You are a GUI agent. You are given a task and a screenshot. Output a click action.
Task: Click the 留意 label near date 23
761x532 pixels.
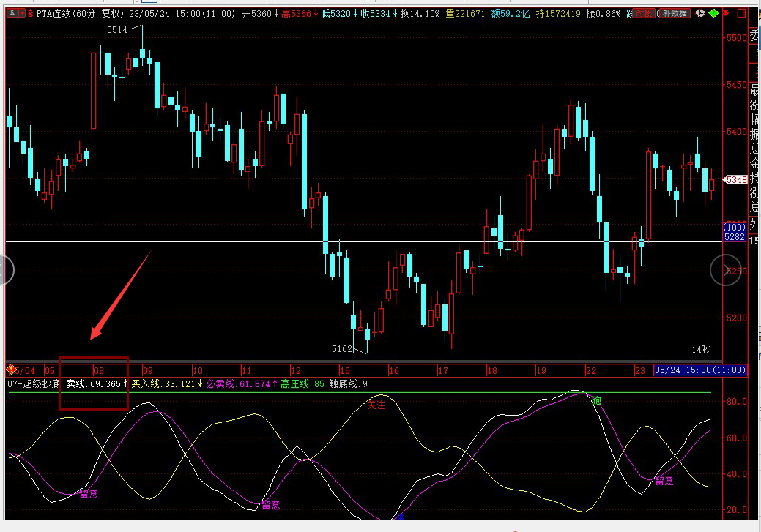[664, 481]
